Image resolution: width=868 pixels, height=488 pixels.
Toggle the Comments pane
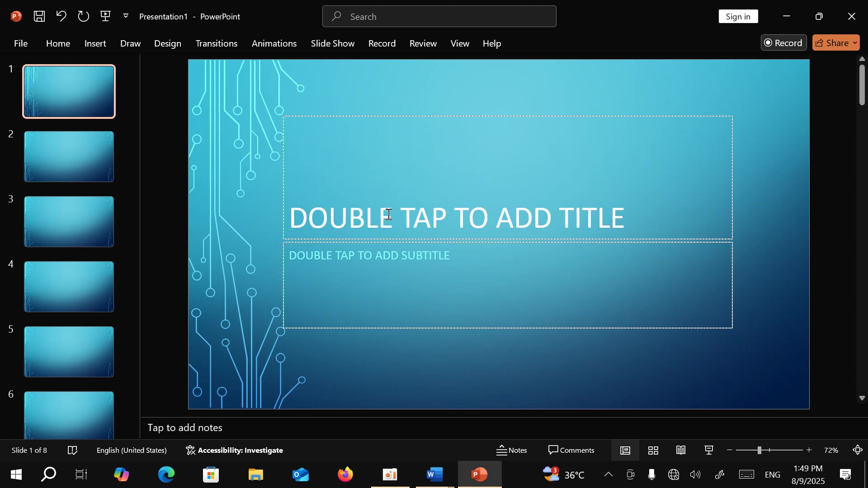point(571,450)
